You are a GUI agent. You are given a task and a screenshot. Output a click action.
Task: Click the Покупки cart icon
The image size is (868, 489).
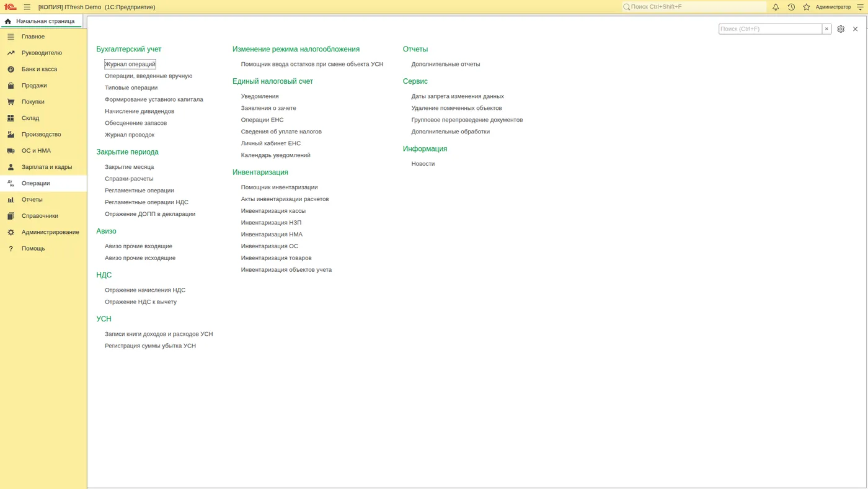point(11,102)
